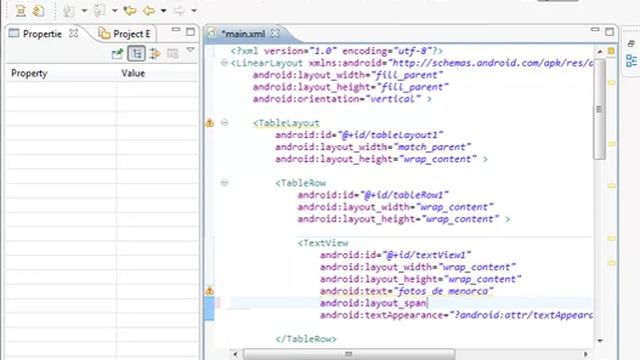Click the "@+id/tableRow1" value
The image size is (640, 360).
pyautogui.click(x=404, y=195)
